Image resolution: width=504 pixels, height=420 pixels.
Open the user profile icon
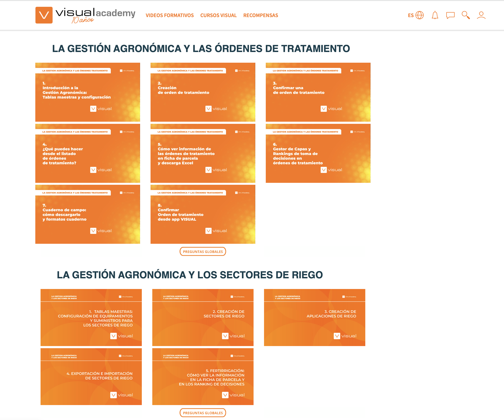[481, 15]
